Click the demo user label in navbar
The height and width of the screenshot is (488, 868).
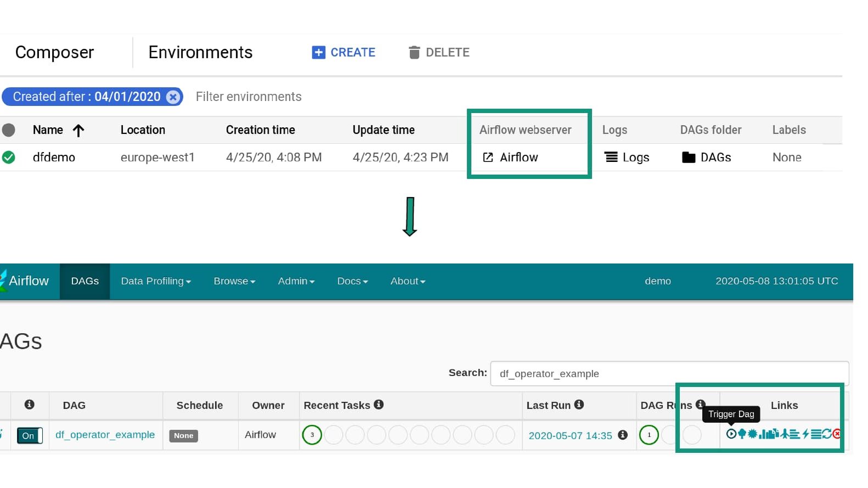(x=658, y=281)
